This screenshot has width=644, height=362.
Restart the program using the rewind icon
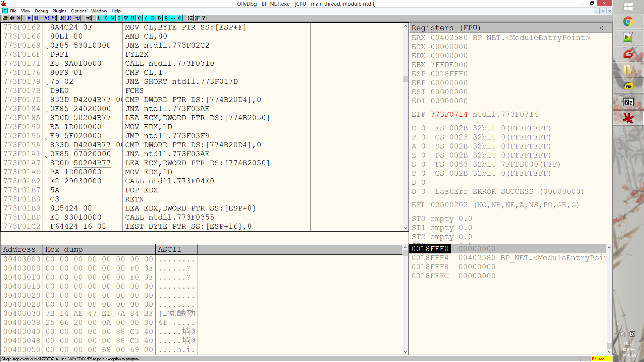[12, 18]
